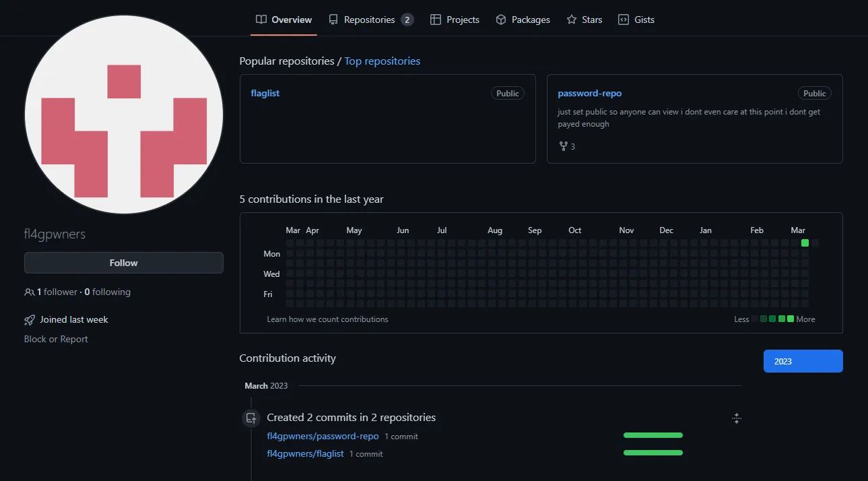868x481 pixels.
Task: Open fl4gpwners/flaglist commit activity link
Action: [x=305, y=453]
